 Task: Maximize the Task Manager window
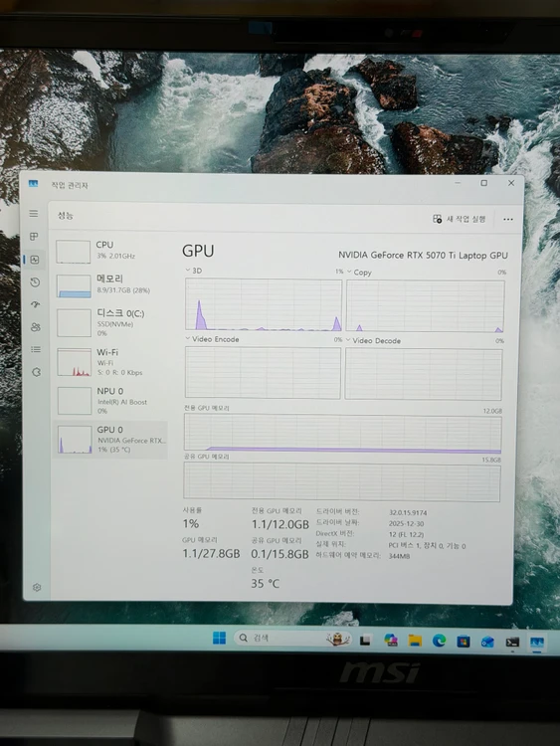[x=483, y=183]
